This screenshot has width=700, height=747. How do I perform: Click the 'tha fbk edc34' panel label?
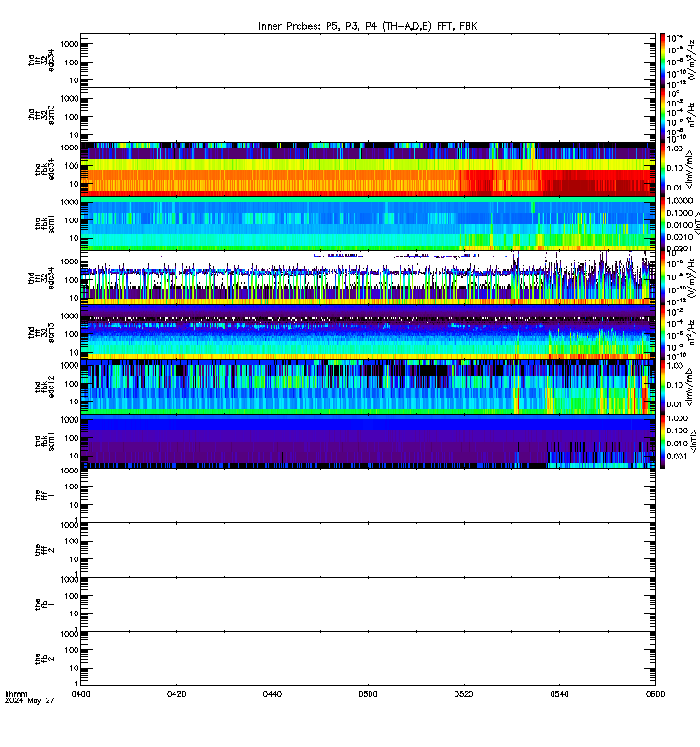(x=45, y=169)
